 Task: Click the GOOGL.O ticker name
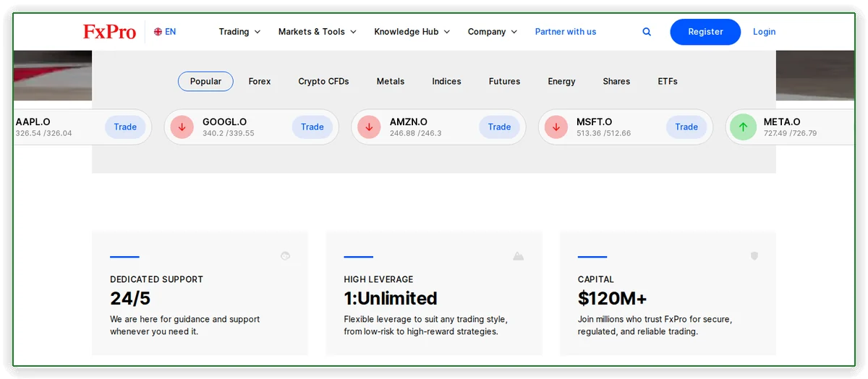[x=224, y=122]
